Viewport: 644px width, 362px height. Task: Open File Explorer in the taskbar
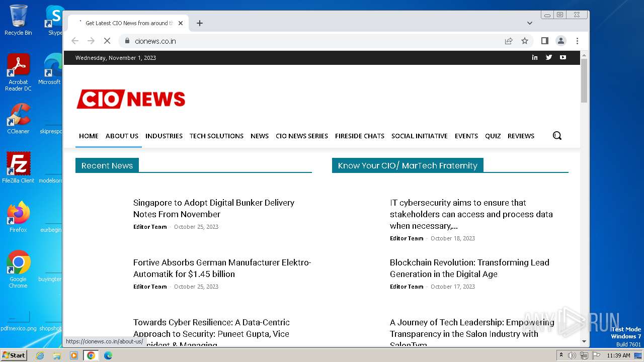[57, 355]
